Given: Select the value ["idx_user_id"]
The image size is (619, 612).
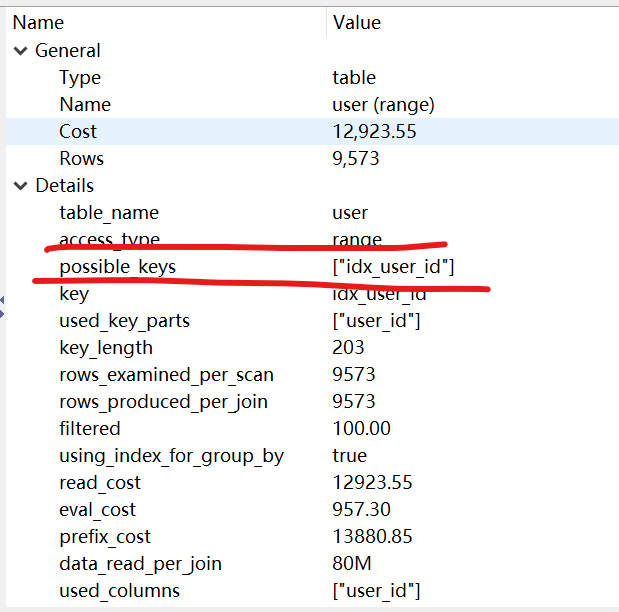Looking at the screenshot, I should coord(393,267).
